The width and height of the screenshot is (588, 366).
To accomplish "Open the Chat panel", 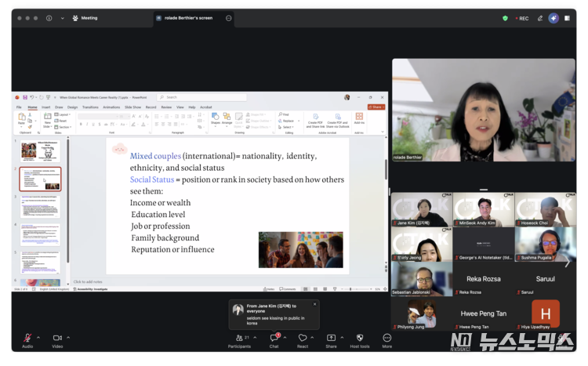I will coord(274,338).
